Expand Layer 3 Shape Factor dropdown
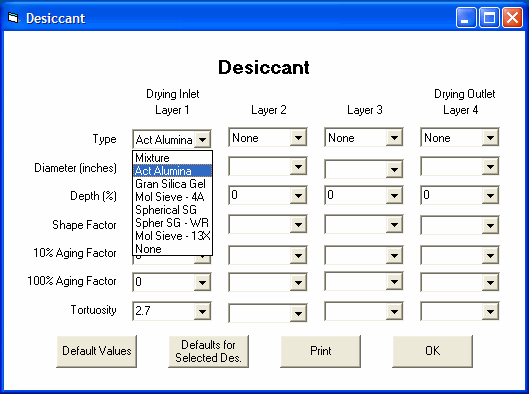This screenshot has width=529, height=394. click(x=394, y=224)
